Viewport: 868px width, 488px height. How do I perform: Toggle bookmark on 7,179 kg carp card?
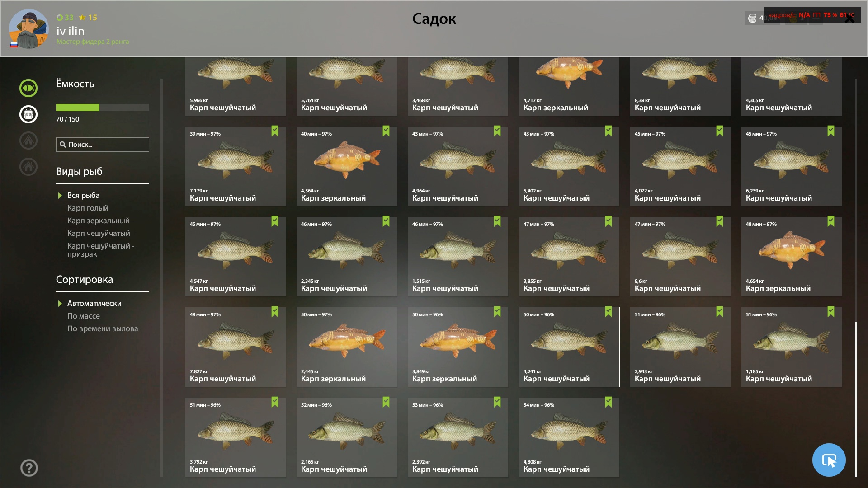coord(275,131)
